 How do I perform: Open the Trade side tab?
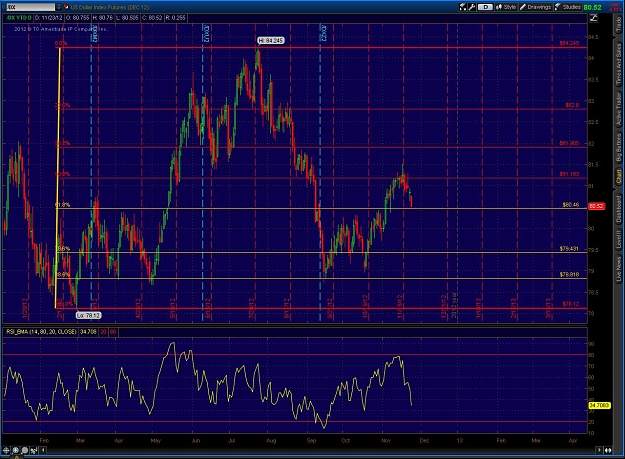(619, 25)
